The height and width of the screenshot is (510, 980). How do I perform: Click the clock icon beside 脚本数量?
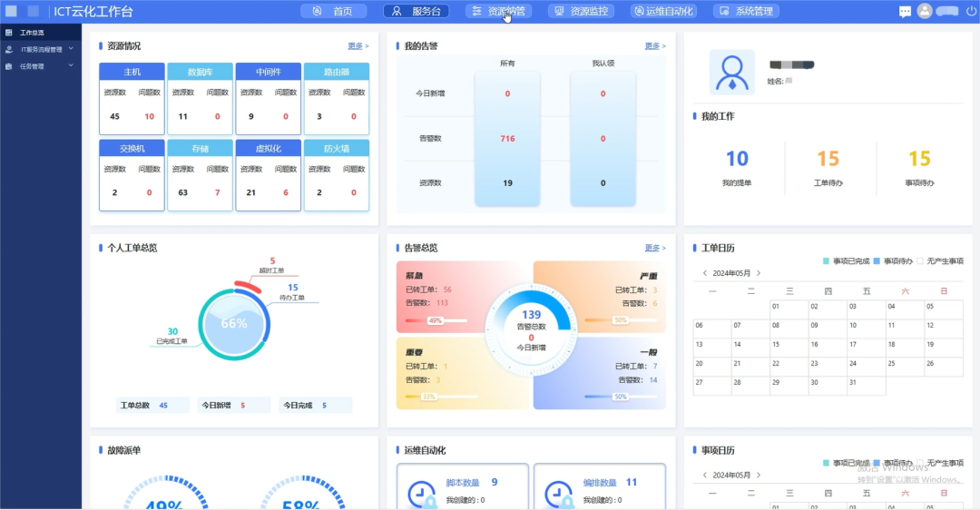click(422, 495)
